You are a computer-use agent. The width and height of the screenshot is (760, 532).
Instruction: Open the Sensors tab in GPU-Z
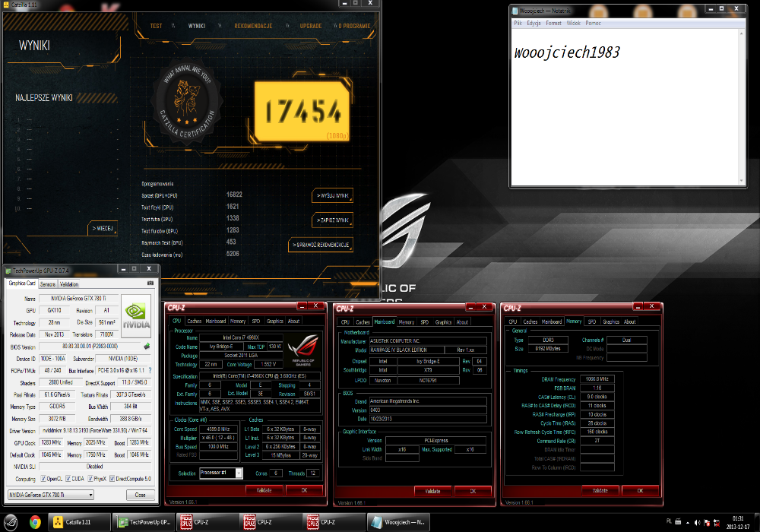(47, 284)
